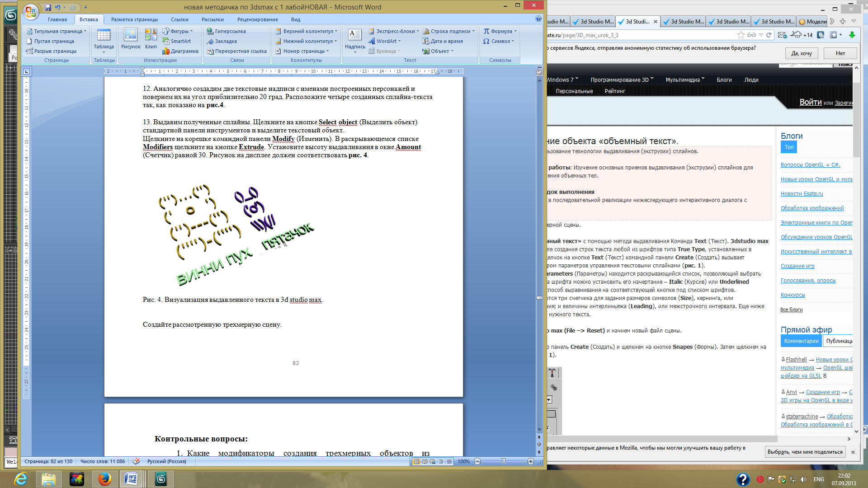Add a Закладка bookmark
The width and height of the screenshot is (868, 488).
222,41
